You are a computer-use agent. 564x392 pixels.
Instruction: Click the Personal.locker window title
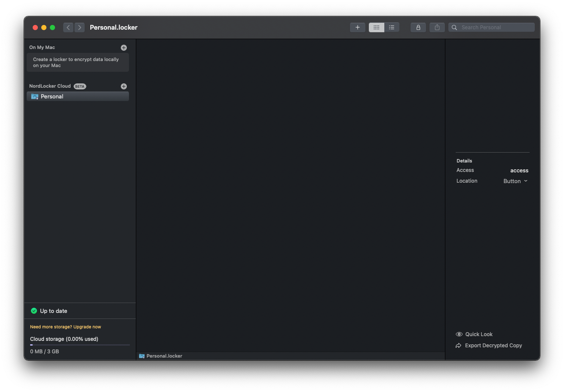pos(113,28)
